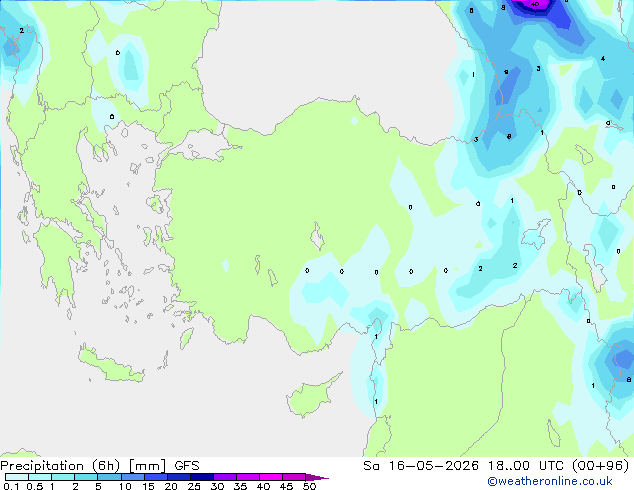
Task: Click the "(00+96)" forecast hour label
Action: (600, 466)
